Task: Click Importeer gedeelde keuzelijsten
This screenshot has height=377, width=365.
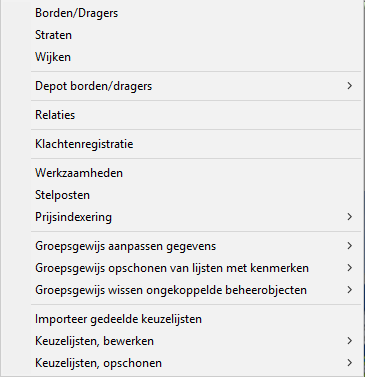Action: pyautogui.click(x=182, y=319)
